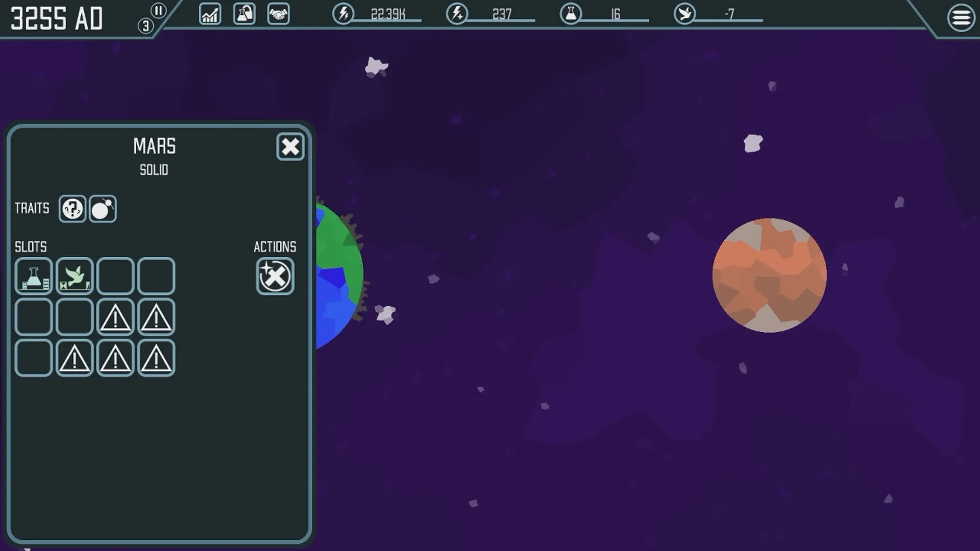Viewport: 980px width, 551px height.
Task: Inspect the unknown question-mark trait
Action: click(72, 209)
